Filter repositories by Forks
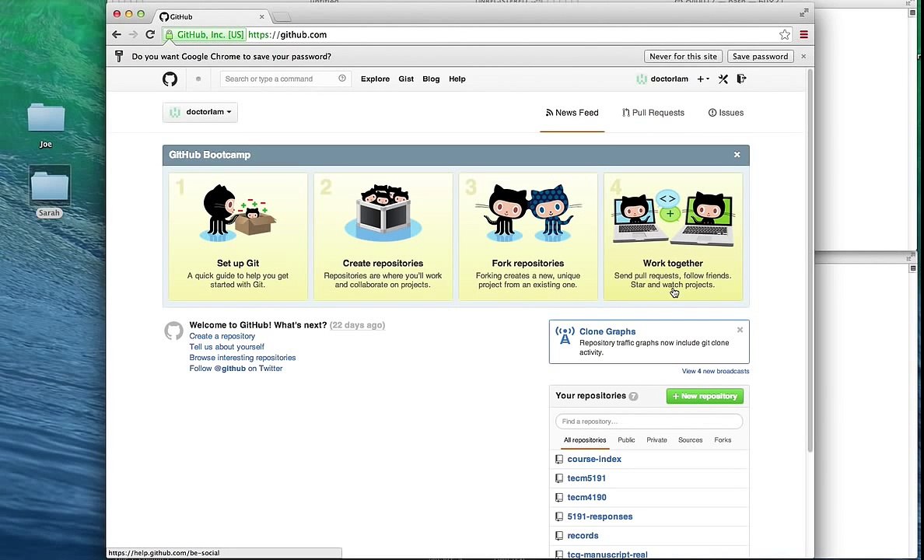The image size is (924, 560). click(x=723, y=440)
